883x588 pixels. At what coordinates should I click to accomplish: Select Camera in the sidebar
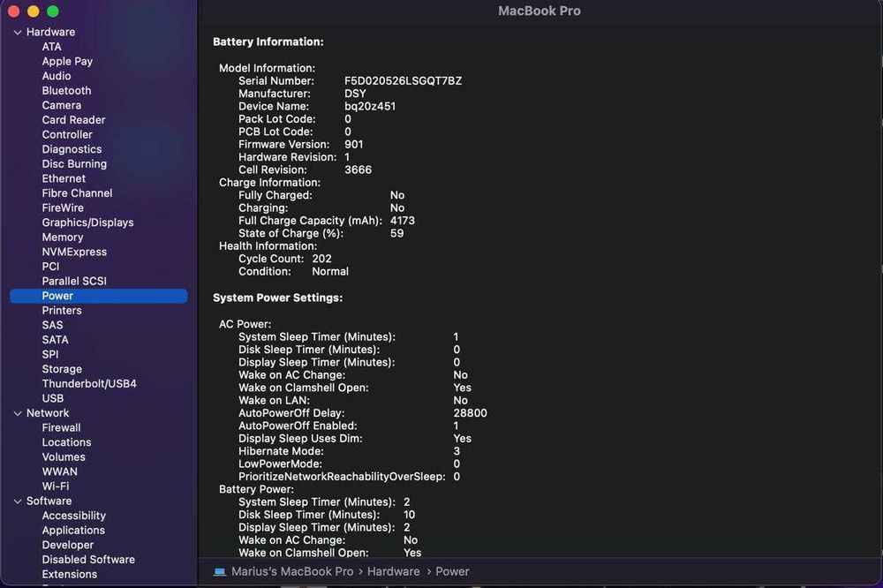coord(62,105)
